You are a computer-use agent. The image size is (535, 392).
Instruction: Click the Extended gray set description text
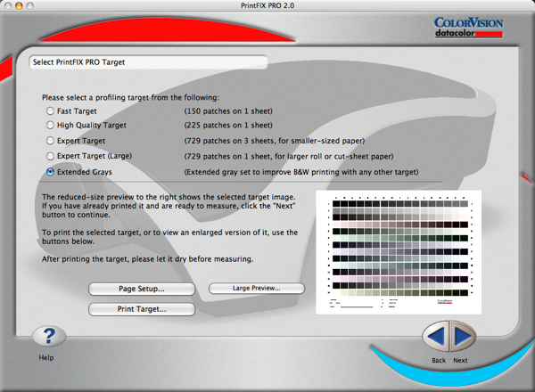pos(301,172)
